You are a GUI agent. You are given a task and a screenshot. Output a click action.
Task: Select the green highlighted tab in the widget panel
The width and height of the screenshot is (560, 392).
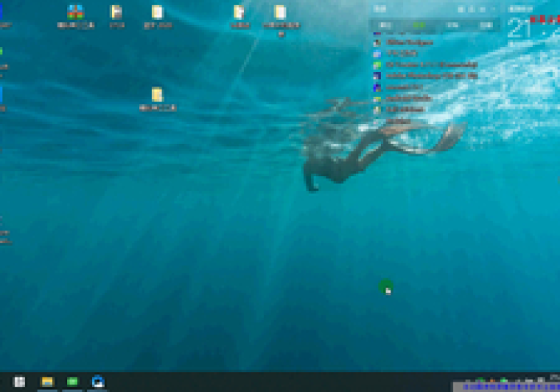pyautogui.click(x=419, y=26)
